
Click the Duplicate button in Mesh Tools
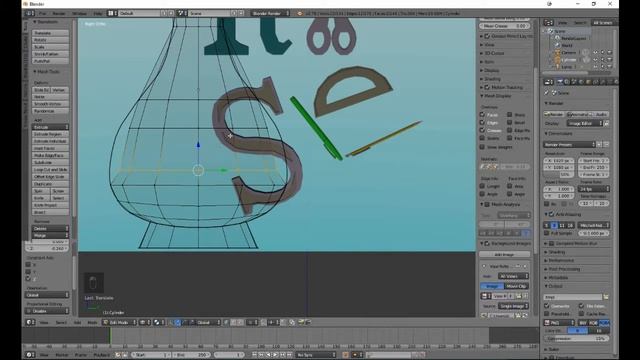[50, 184]
